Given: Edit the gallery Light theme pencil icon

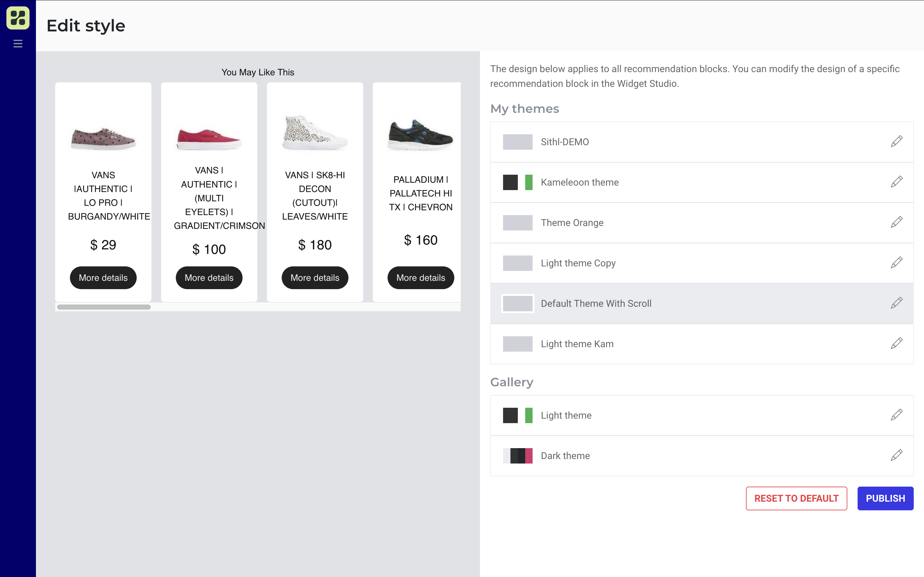Looking at the screenshot, I should click(x=896, y=415).
